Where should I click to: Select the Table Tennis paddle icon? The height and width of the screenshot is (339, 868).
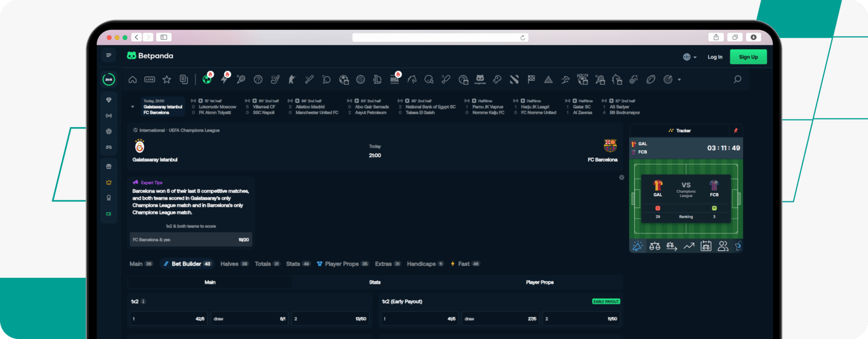click(326, 80)
